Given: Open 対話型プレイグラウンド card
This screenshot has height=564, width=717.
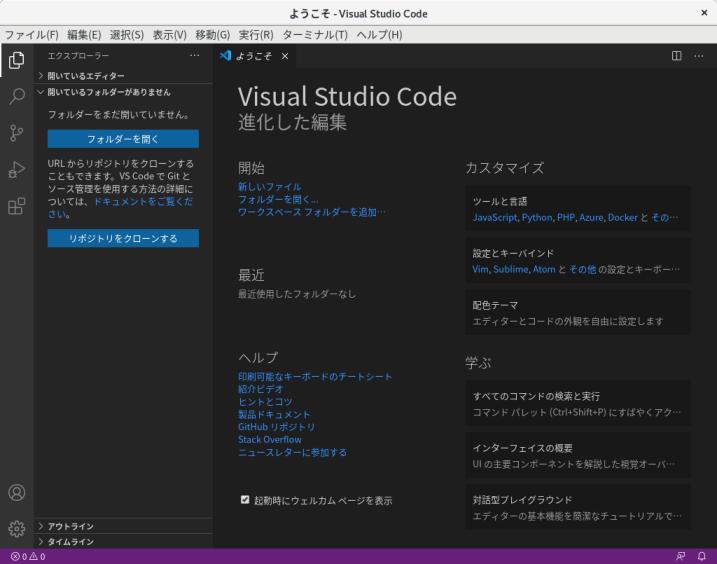Looking at the screenshot, I should click(578, 508).
